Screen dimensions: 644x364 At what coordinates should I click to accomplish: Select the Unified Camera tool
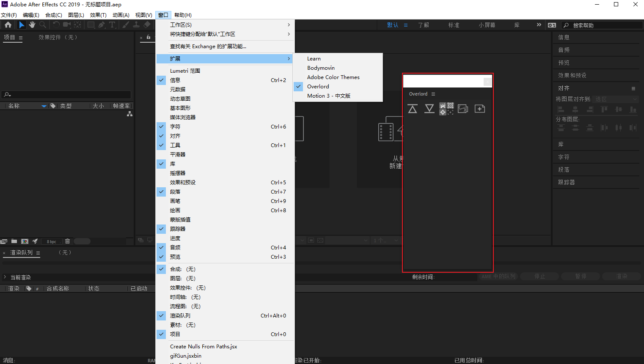coord(66,25)
